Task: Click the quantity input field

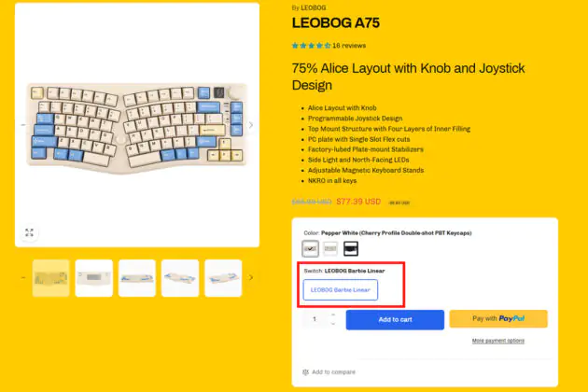Action: [x=315, y=319]
